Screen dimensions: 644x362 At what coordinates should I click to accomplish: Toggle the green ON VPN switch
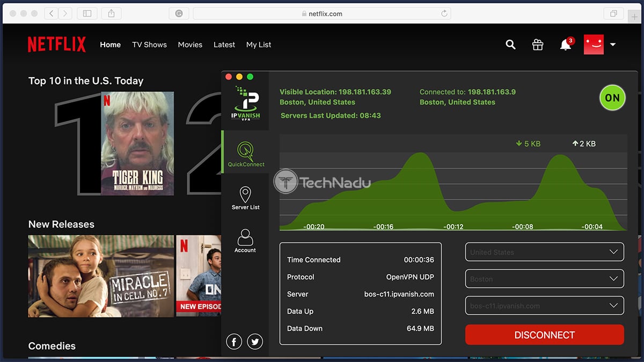[x=612, y=98]
